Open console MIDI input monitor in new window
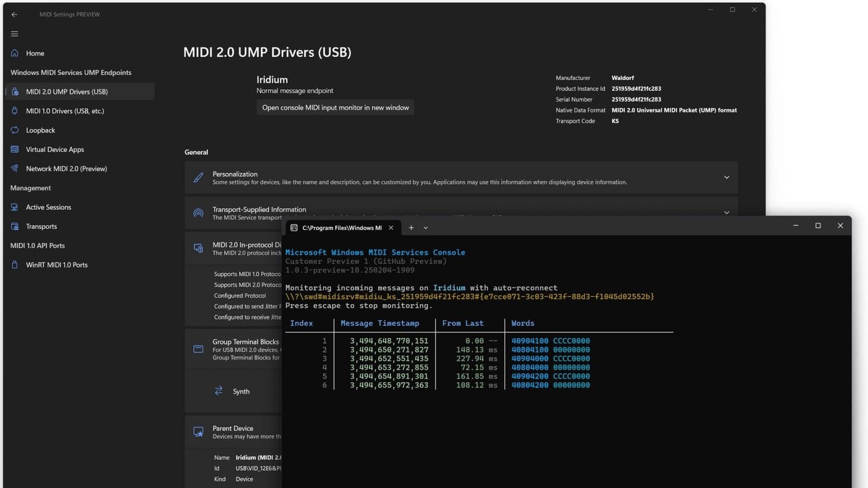 click(x=335, y=108)
